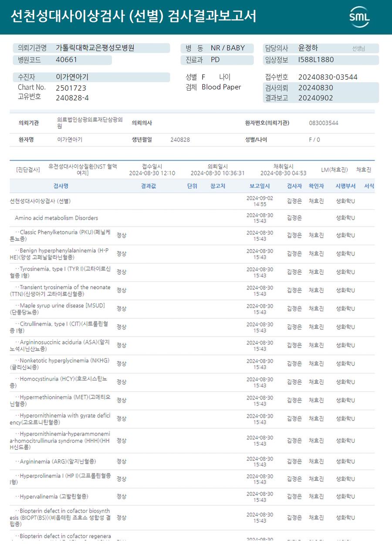Click the report time '2024-09-02 14:55'
Image resolution: width=392 pixels, height=554 pixels.
[260, 201]
